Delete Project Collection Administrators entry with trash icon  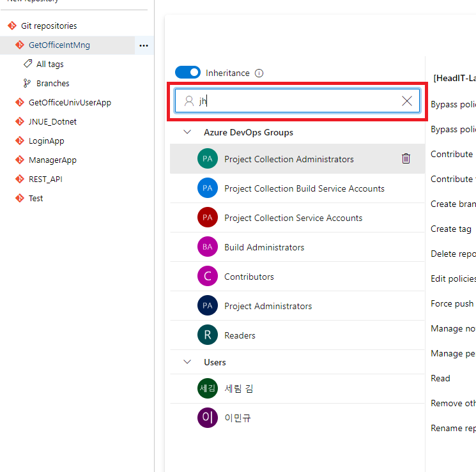click(406, 158)
